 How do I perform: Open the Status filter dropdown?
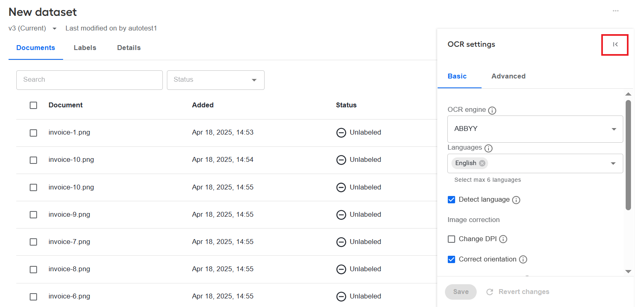pos(216,80)
